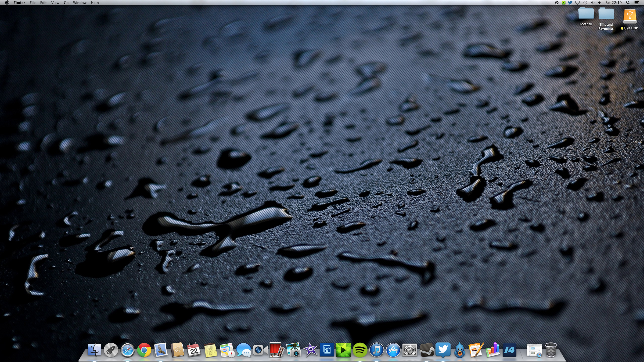
Task: Open Photo Booth from the Dock
Action: 276,350
